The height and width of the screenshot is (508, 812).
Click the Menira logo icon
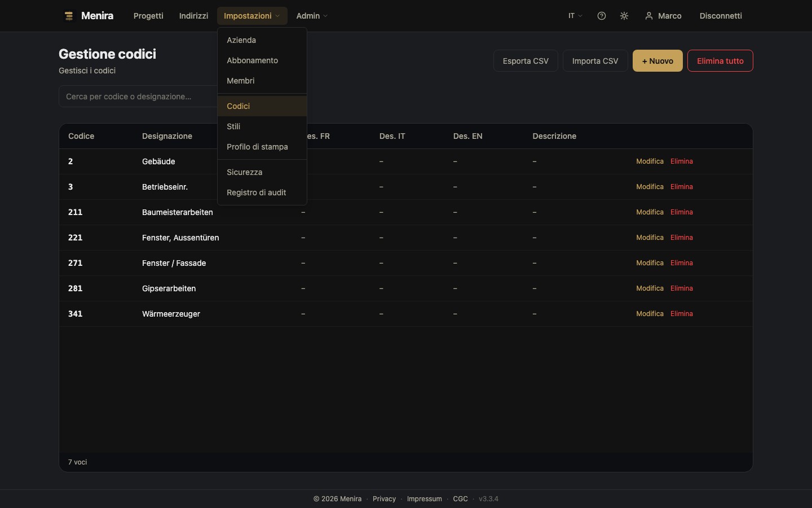69,16
